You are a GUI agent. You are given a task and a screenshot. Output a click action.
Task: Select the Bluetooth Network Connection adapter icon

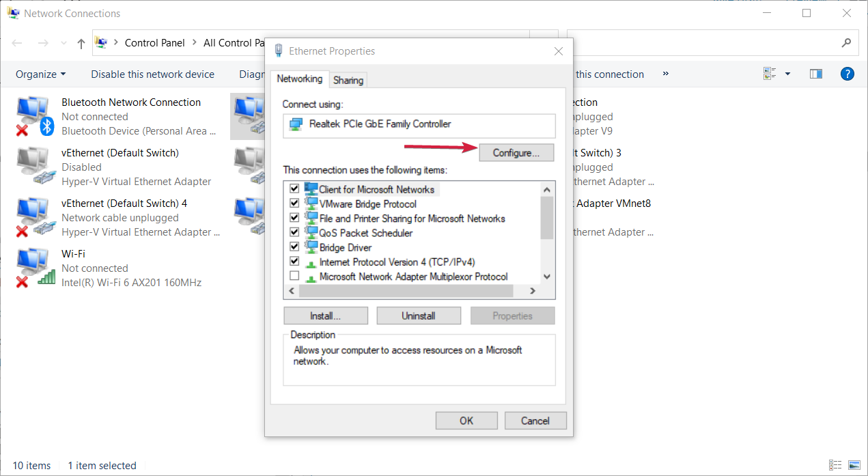click(34, 116)
